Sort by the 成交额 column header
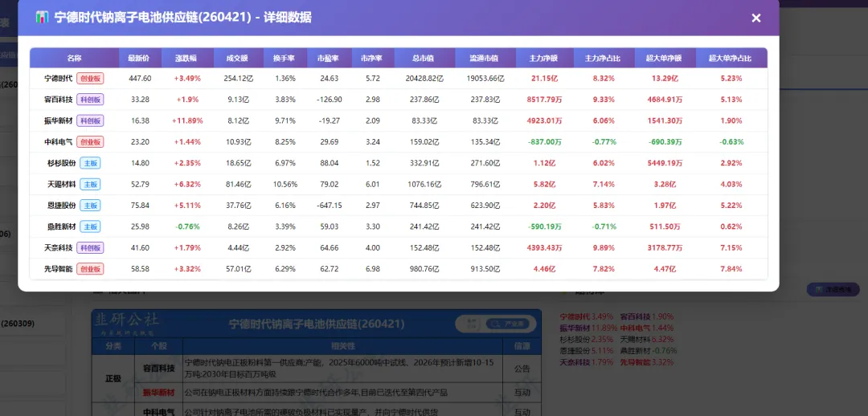 click(x=239, y=58)
